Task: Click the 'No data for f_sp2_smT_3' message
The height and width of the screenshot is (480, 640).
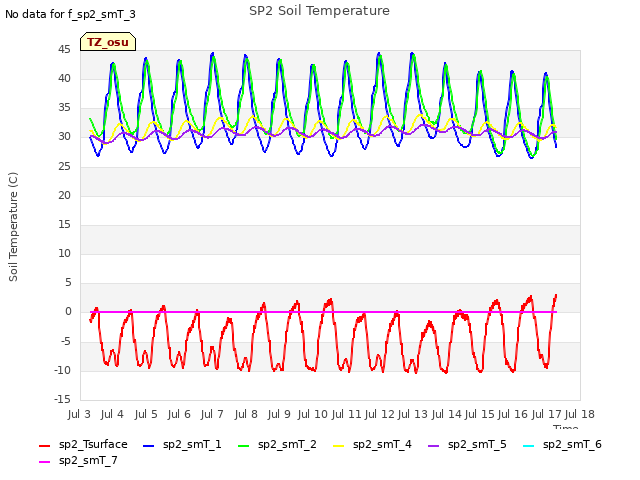Action: point(70,14)
